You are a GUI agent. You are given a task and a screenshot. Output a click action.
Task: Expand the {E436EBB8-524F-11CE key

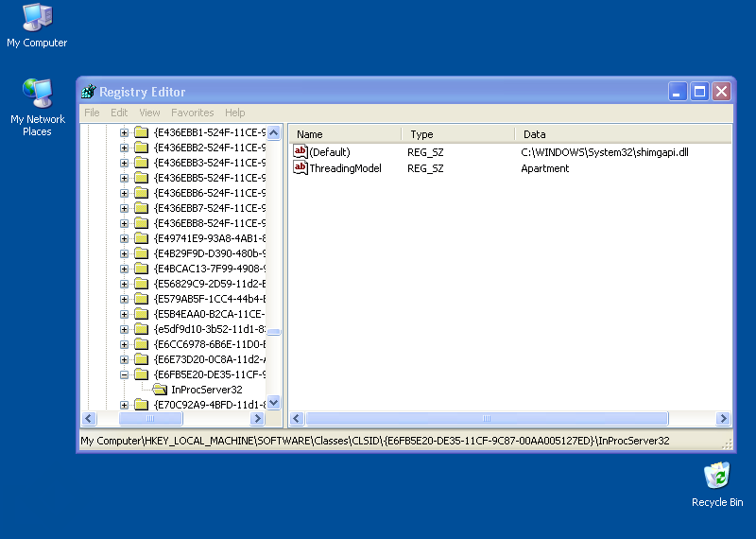coord(124,223)
